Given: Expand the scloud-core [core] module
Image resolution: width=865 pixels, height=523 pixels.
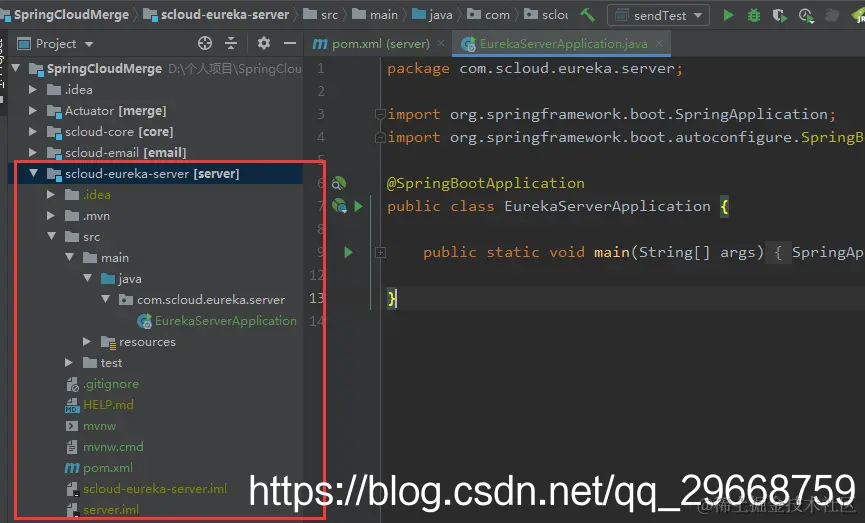Looking at the screenshot, I should (33, 131).
